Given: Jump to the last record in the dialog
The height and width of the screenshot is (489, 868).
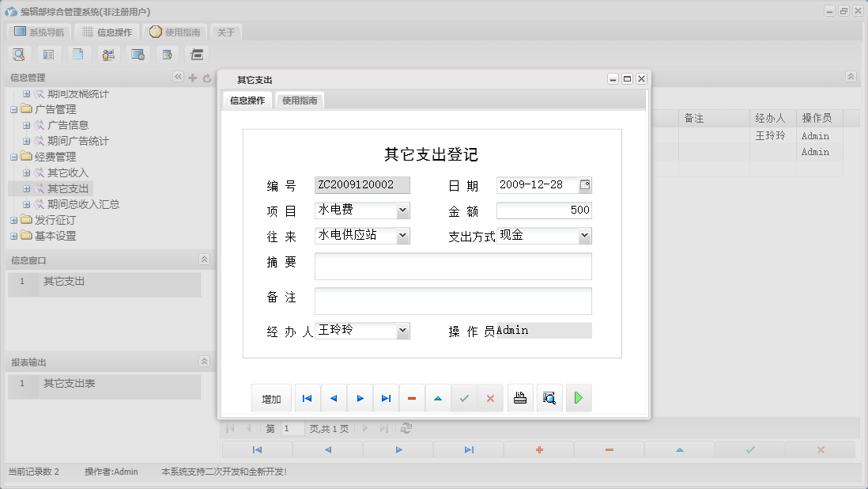Looking at the screenshot, I should [386, 398].
